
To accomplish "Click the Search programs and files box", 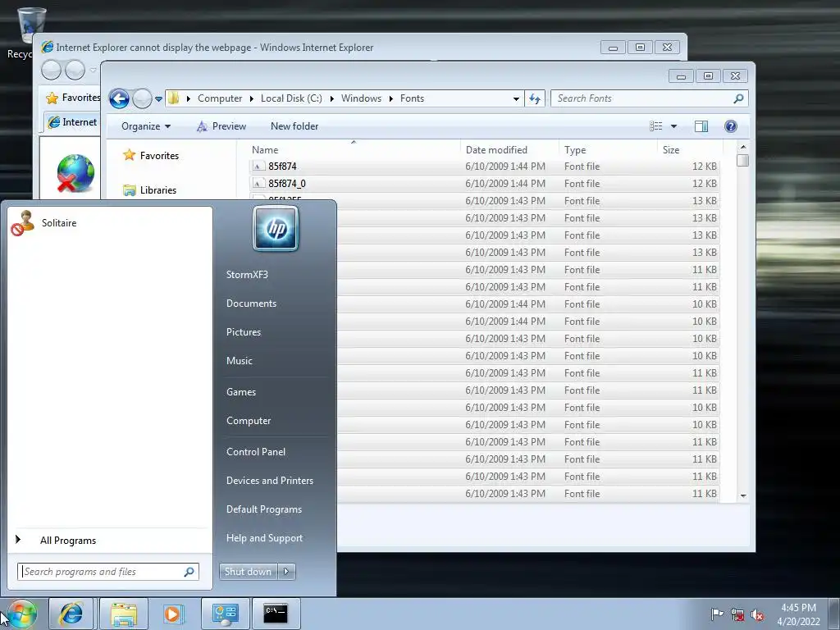I will tap(108, 572).
